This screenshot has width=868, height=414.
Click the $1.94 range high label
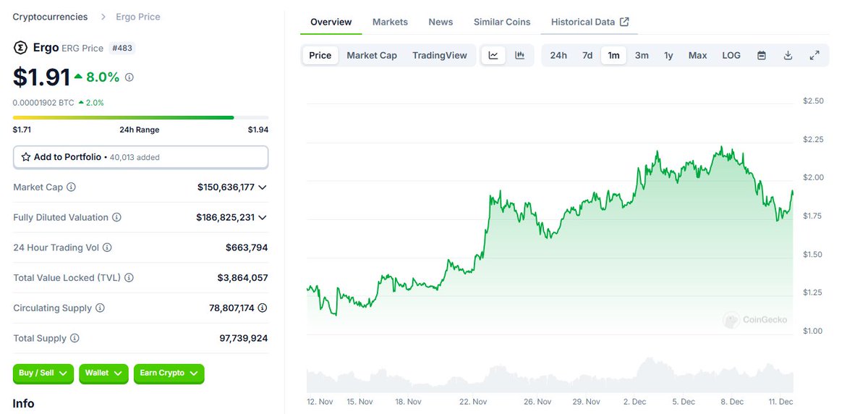258,130
